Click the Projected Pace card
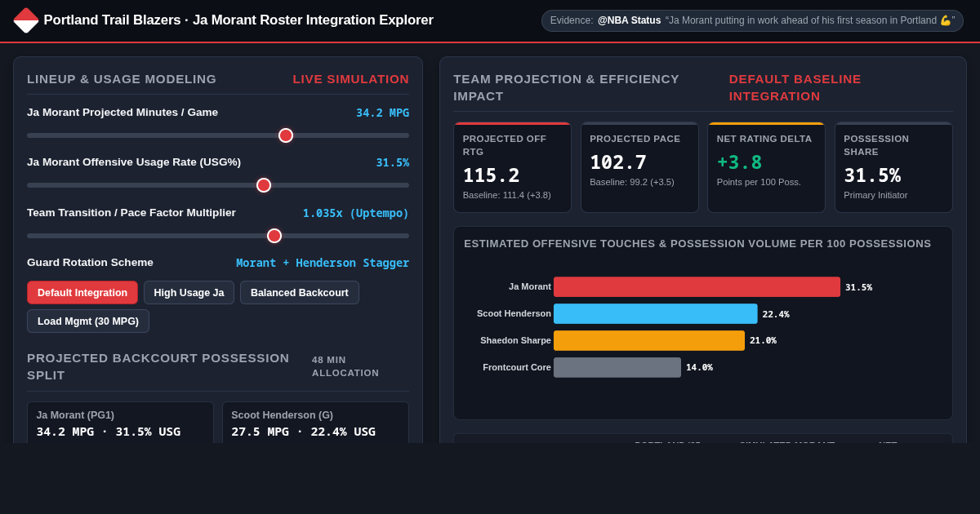Viewport: 980px width, 514px height. 639,167
